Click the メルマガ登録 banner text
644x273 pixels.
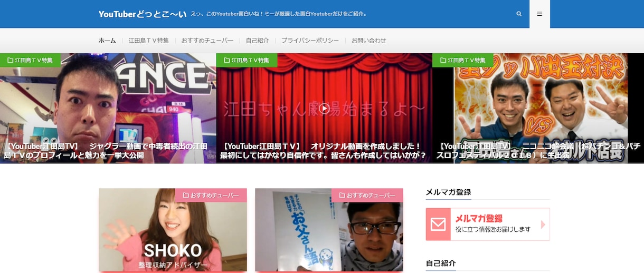(479, 219)
